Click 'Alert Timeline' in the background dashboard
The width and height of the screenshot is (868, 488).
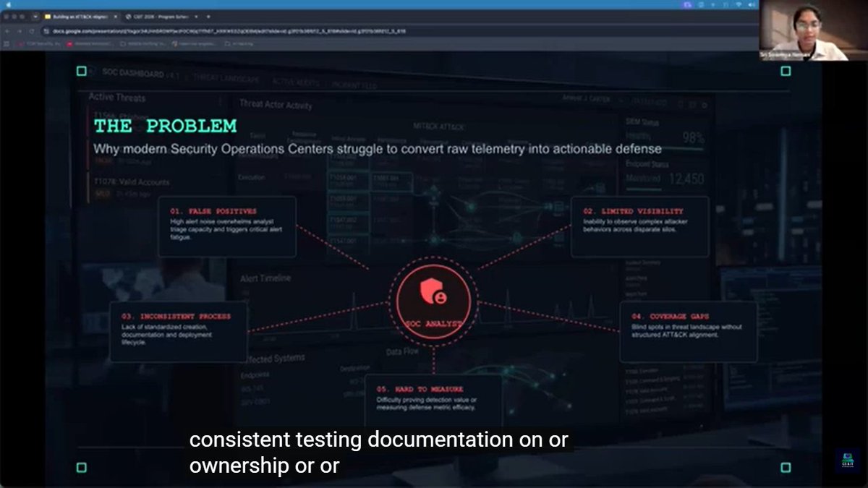[x=265, y=278]
